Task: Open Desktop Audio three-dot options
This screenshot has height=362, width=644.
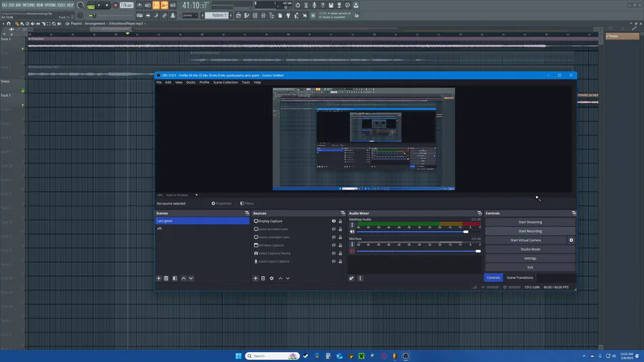Action: (352, 225)
